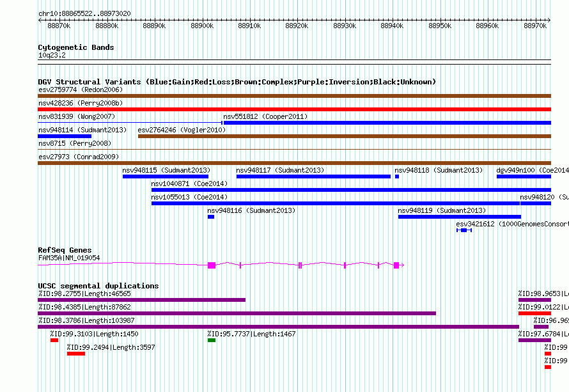The width and height of the screenshot is (569, 392).
Task: Click the large first exon of FAM35A
Action: pyautogui.click(x=212, y=265)
